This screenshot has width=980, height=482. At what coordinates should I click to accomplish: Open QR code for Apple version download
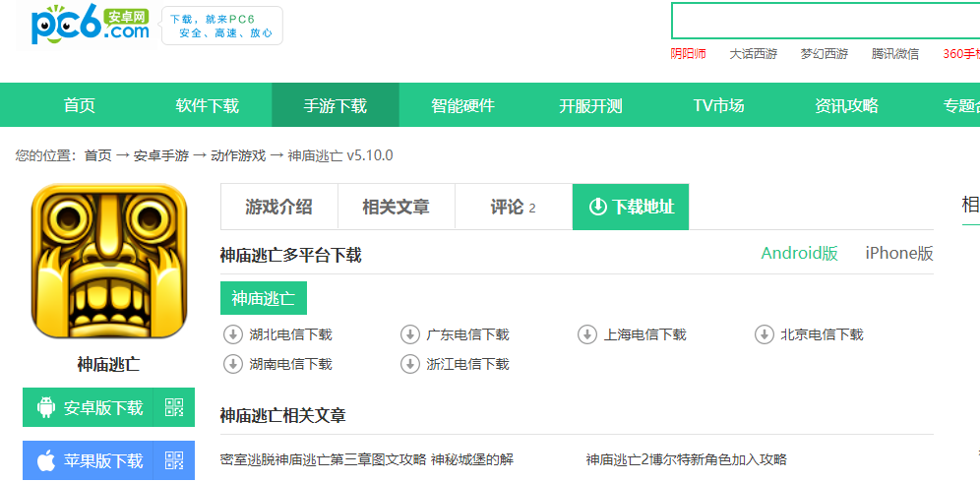(174, 460)
